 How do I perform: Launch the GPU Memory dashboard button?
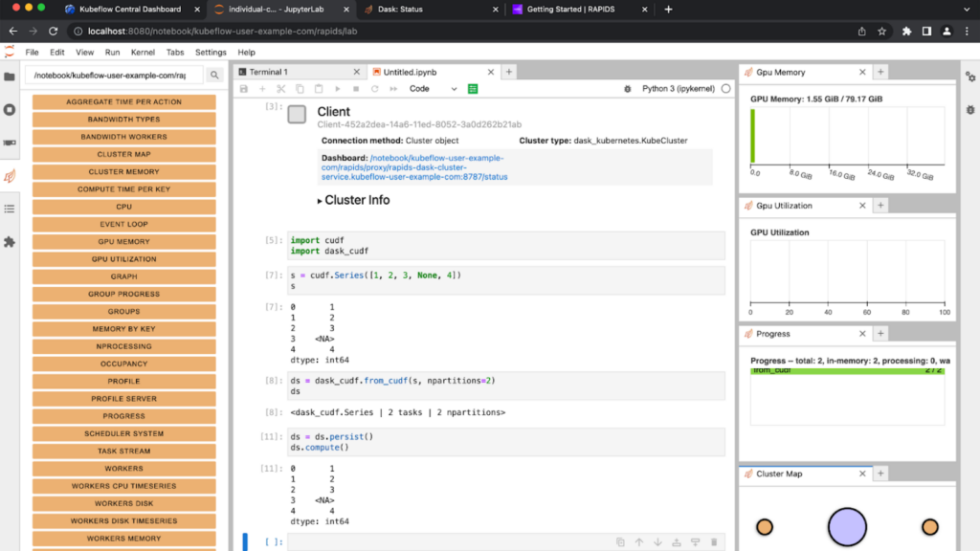tap(123, 242)
